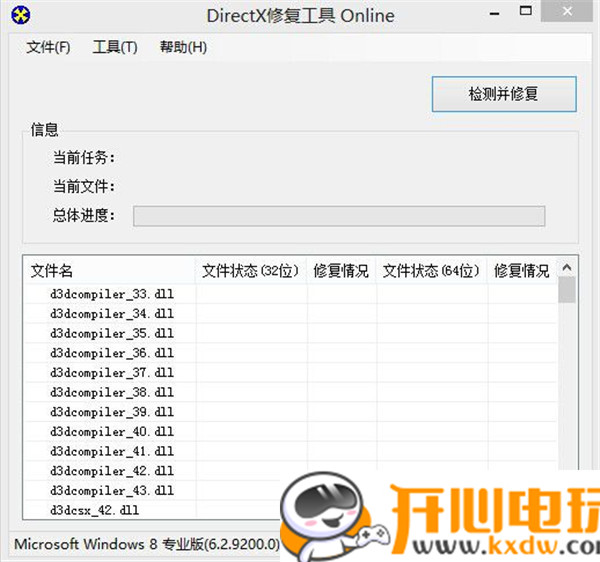Close the DirectX repair tool window
The width and height of the screenshot is (600, 562).
pos(567,11)
